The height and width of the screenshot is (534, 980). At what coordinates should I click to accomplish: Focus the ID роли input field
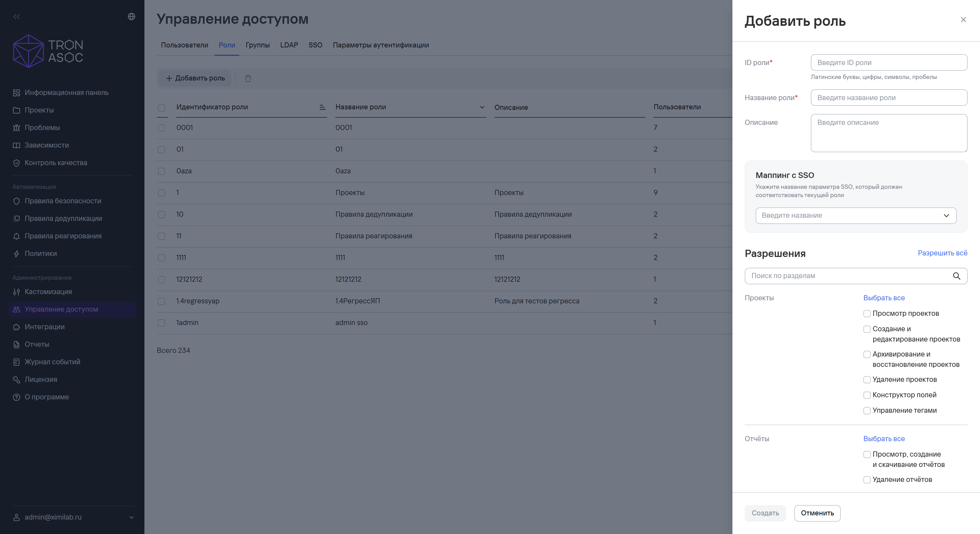[x=889, y=62]
